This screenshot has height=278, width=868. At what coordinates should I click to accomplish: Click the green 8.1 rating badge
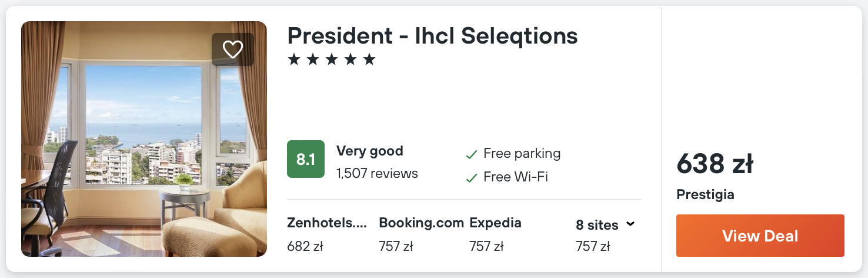pos(306,159)
